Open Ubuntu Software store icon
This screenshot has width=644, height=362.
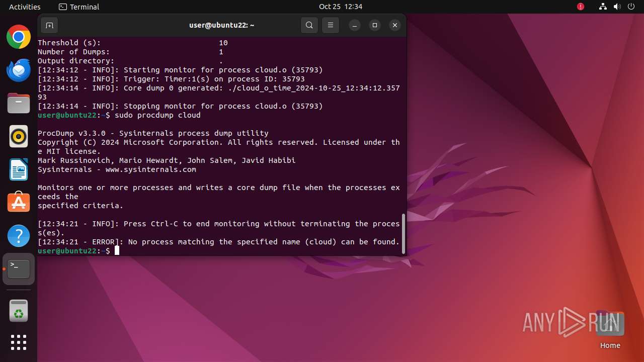point(19,203)
